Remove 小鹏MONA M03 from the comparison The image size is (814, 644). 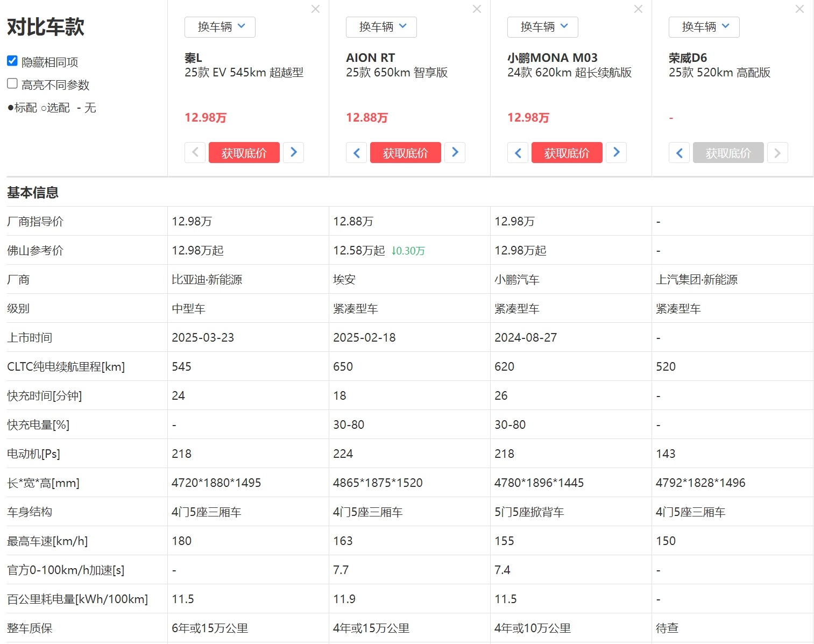coord(639,9)
